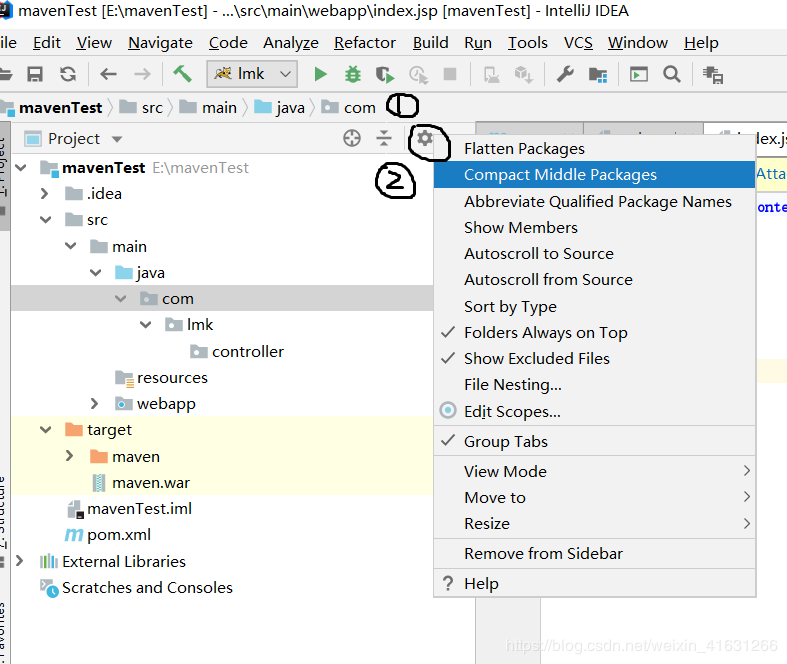
Task: Open the Run Anything window icon
Action: click(x=639, y=74)
